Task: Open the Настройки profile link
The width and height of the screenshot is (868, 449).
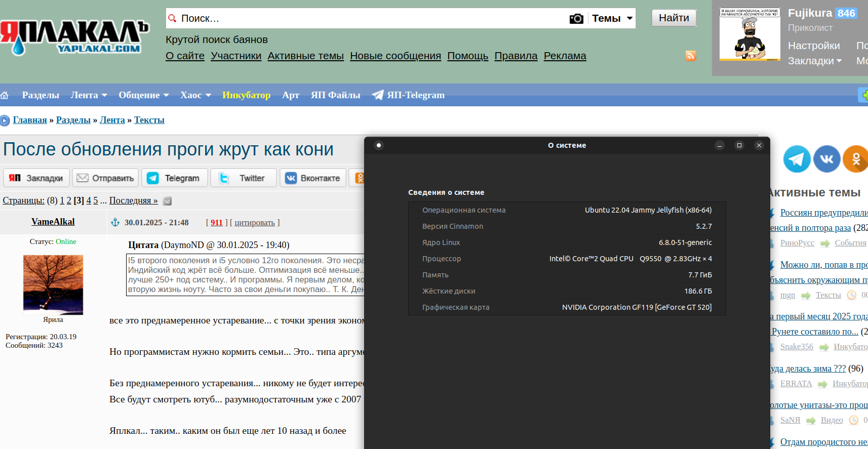Action: (x=814, y=46)
